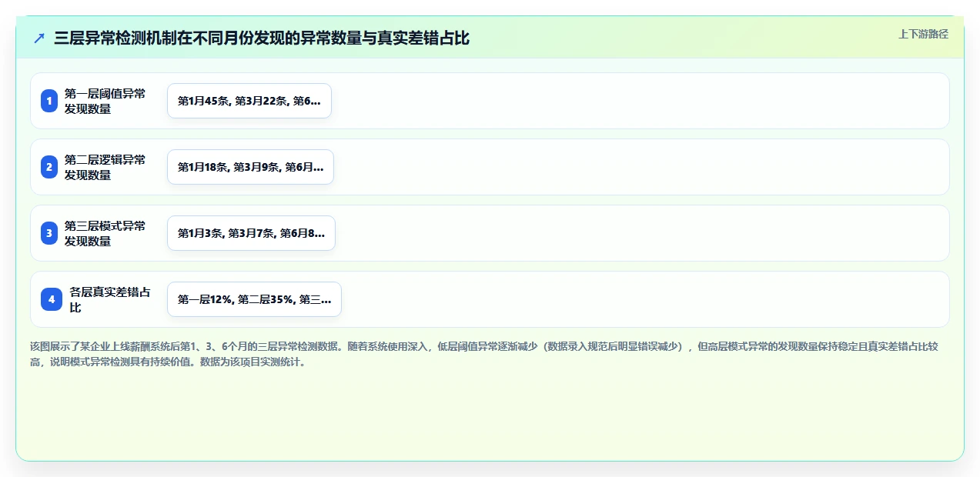Open the 第1月3条 data chip
This screenshot has height=477, width=980.
click(251, 233)
